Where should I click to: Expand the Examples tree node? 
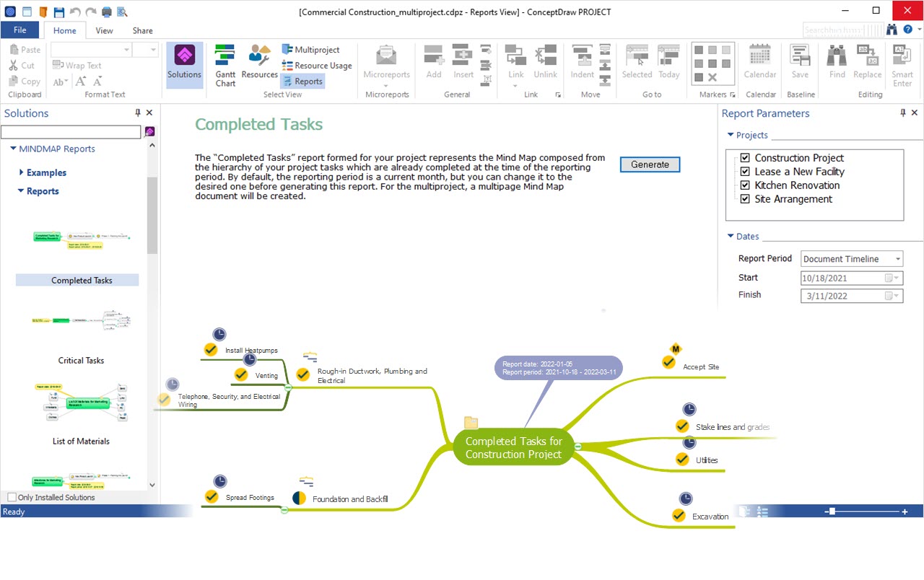[x=21, y=172]
